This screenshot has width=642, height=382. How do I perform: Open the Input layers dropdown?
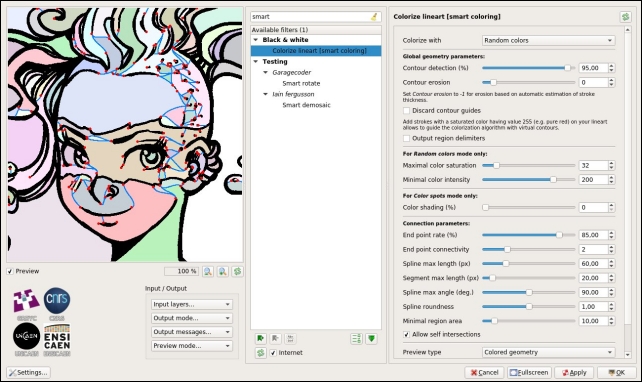pyautogui.click(x=192, y=304)
